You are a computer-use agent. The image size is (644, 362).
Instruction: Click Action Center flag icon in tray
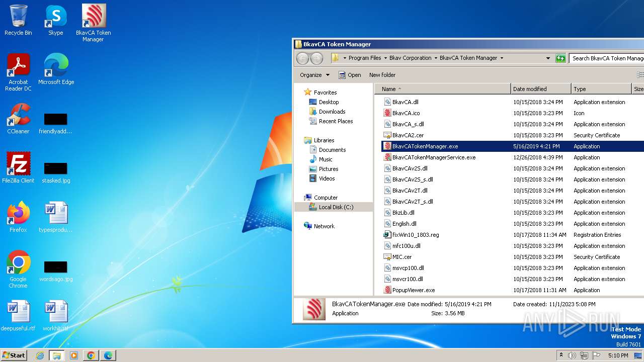click(596, 355)
